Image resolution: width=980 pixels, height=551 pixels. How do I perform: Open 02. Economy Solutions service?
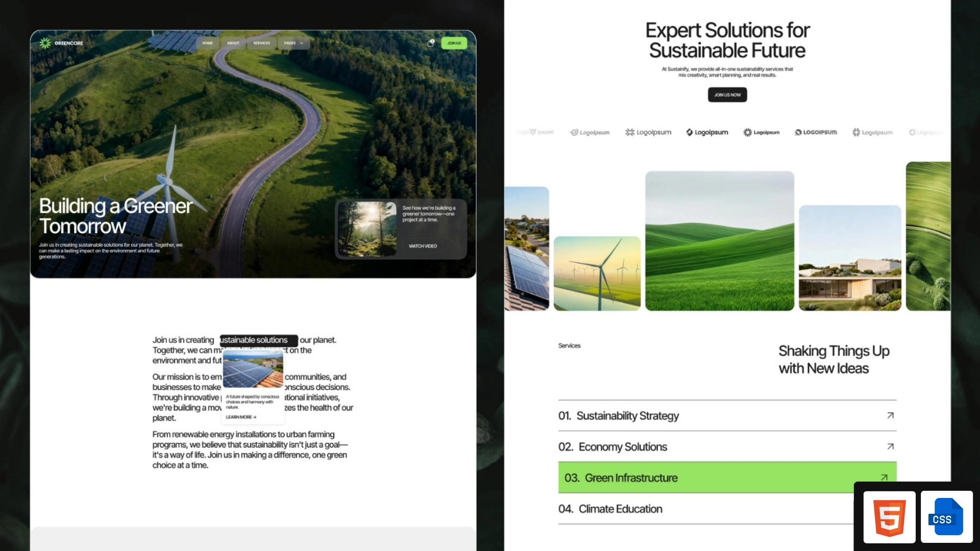(727, 447)
